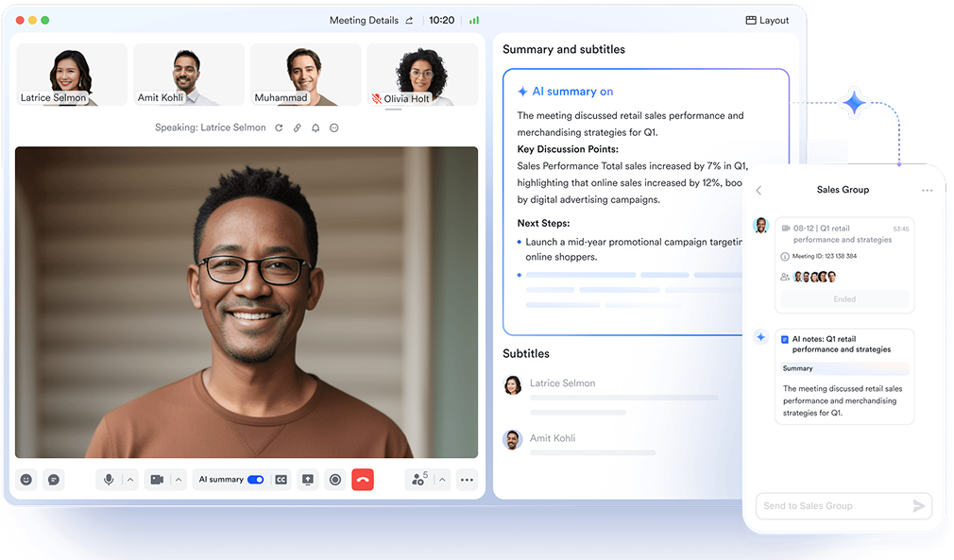Start recording the meeting
Viewport: 954px width, 560px height.
(334, 480)
